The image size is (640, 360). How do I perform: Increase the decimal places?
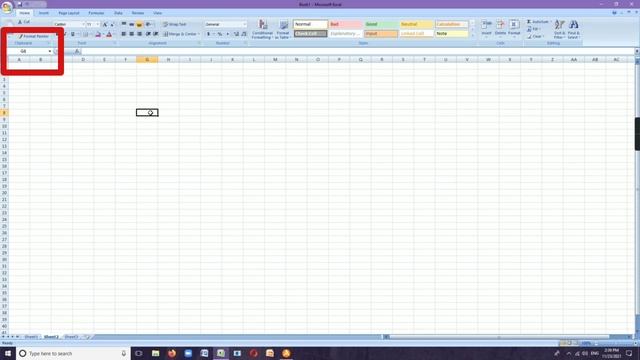(236, 34)
